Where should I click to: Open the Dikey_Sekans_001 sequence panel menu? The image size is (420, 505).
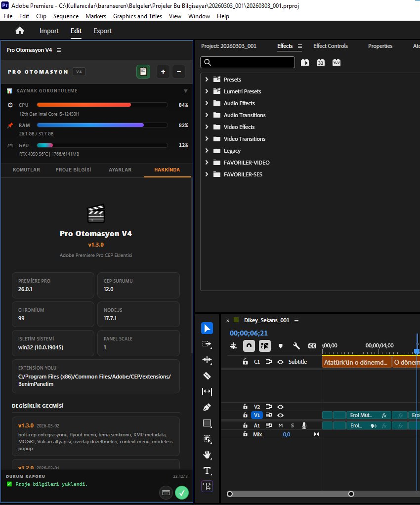pos(296,320)
